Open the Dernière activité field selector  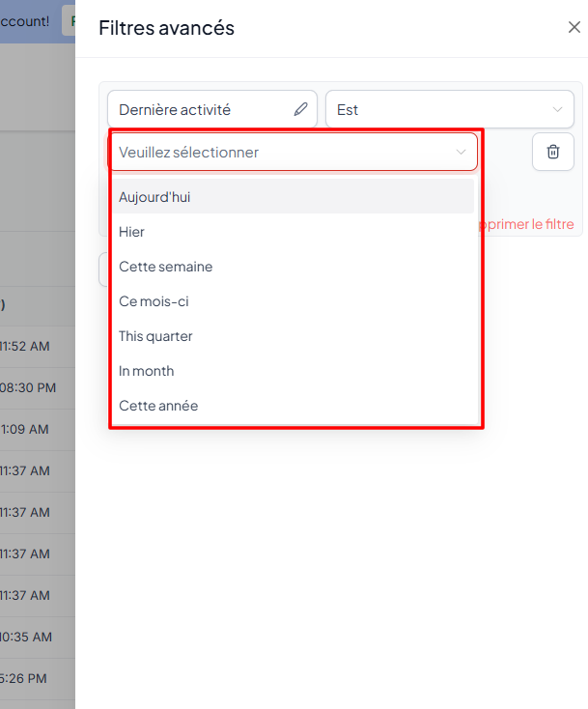203,110
